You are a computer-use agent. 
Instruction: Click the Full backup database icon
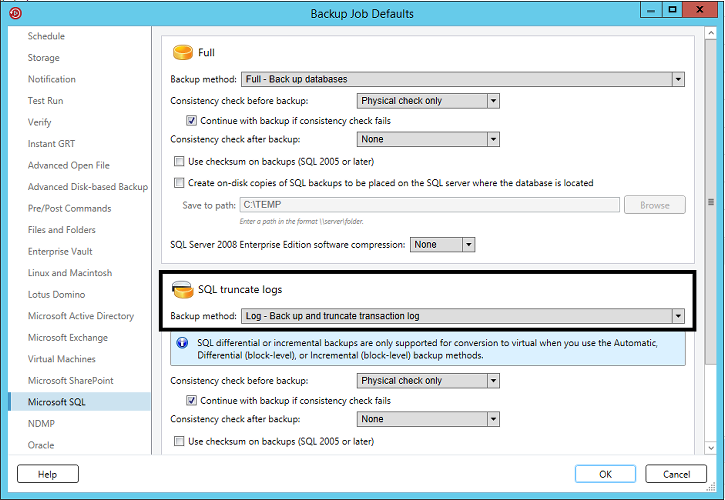click(x=183, y=52)
